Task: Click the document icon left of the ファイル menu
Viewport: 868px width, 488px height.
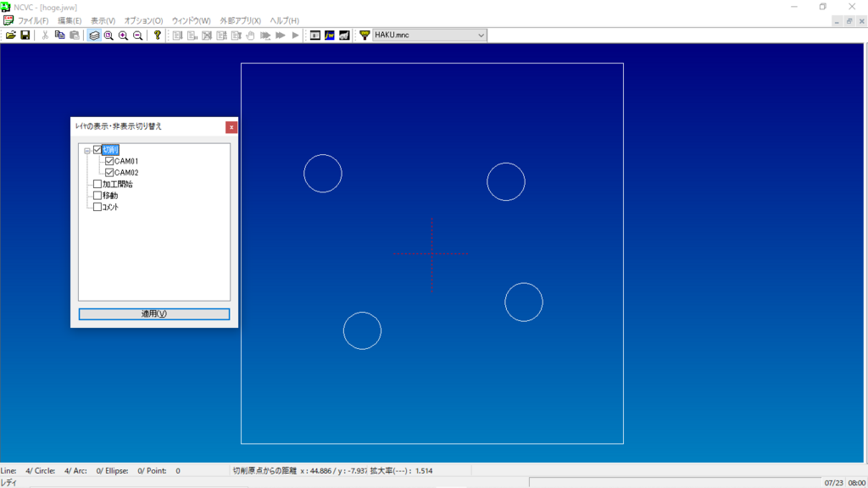Action: pyautogui.click(x=8, y=20)
